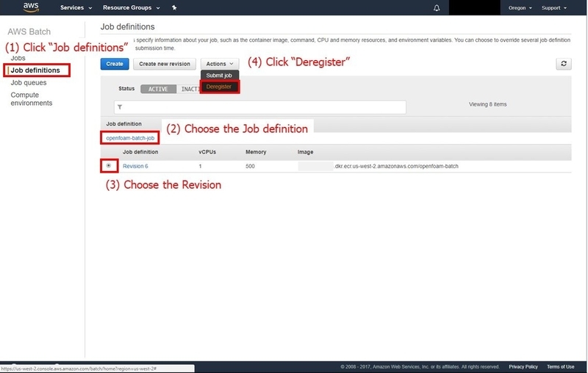
Task: Click Create new revision button
Action: coord(165,64)
